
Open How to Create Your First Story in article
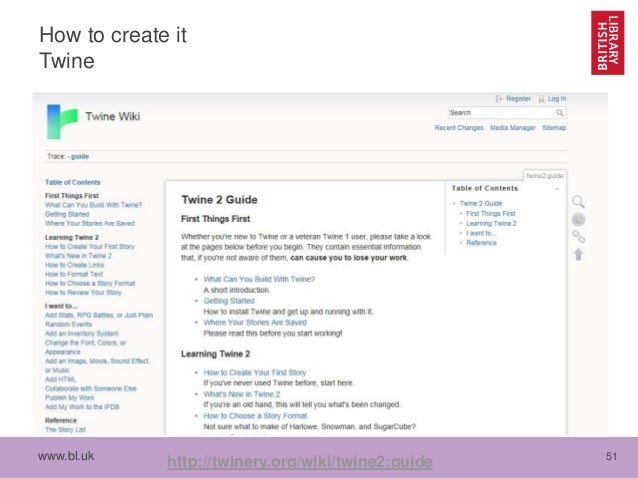[254, 372]
